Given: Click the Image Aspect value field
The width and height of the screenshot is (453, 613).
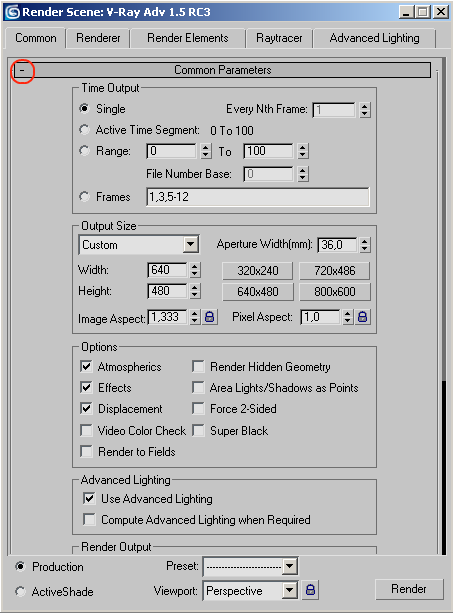Looking at the screenshot, I should click(168, 317).
